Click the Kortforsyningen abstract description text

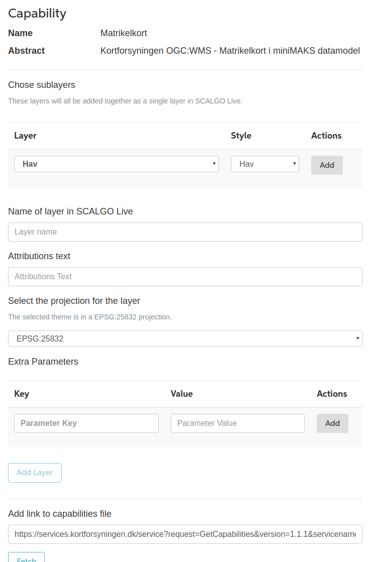point(230,51)
